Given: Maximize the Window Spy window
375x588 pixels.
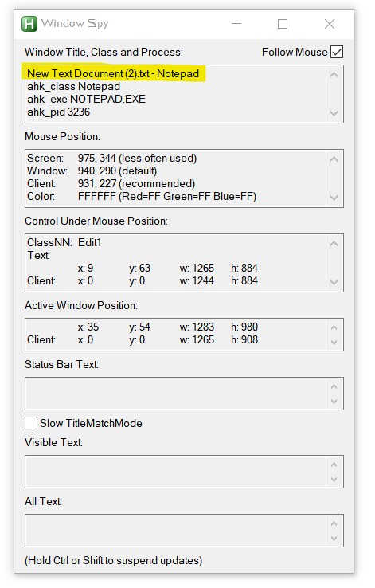Looking at the screenshot, I should (x=283, y=24).
